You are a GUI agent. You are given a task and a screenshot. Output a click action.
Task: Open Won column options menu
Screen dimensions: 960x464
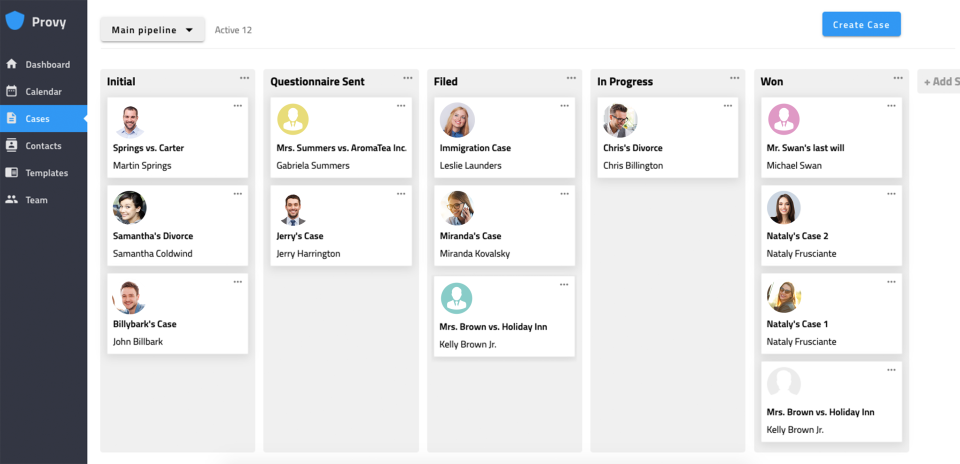click(x=898, y=78)
